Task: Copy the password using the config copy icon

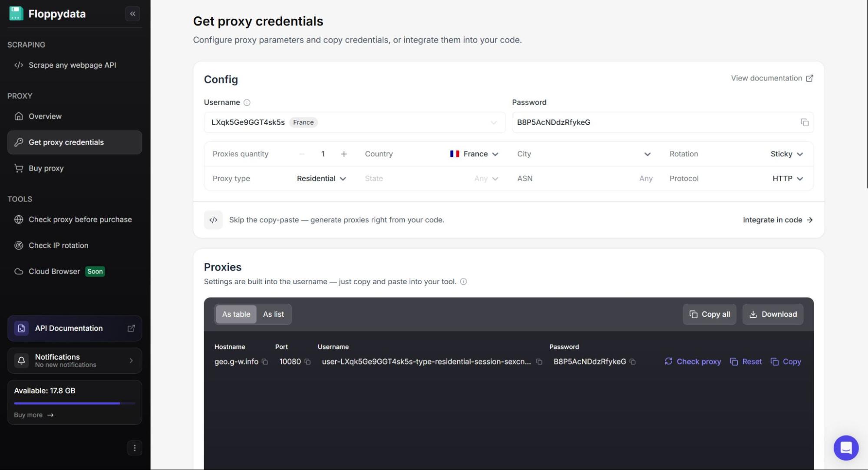Action: (805, 122)
